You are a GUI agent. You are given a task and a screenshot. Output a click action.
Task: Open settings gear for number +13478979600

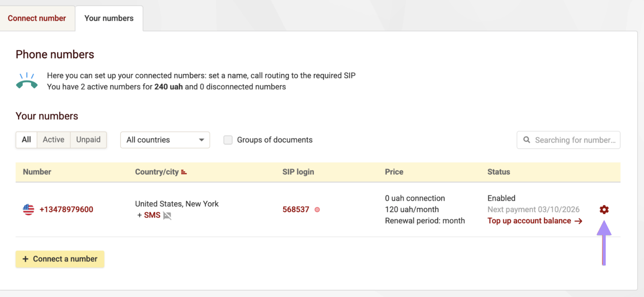pyautogui.click(x=604, y=210)
